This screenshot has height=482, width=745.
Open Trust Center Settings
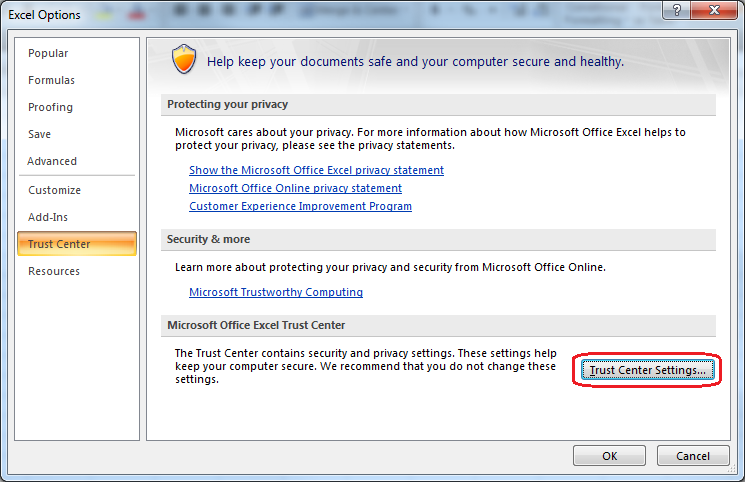pyautogui.click(x=648, y=370)
